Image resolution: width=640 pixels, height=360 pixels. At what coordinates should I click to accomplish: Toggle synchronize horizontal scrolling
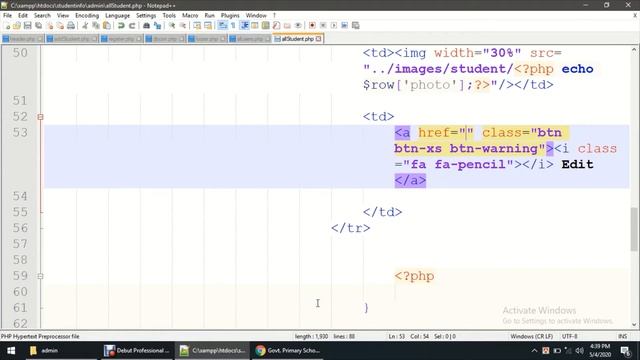pyautogui.click(x=208, y=25)
